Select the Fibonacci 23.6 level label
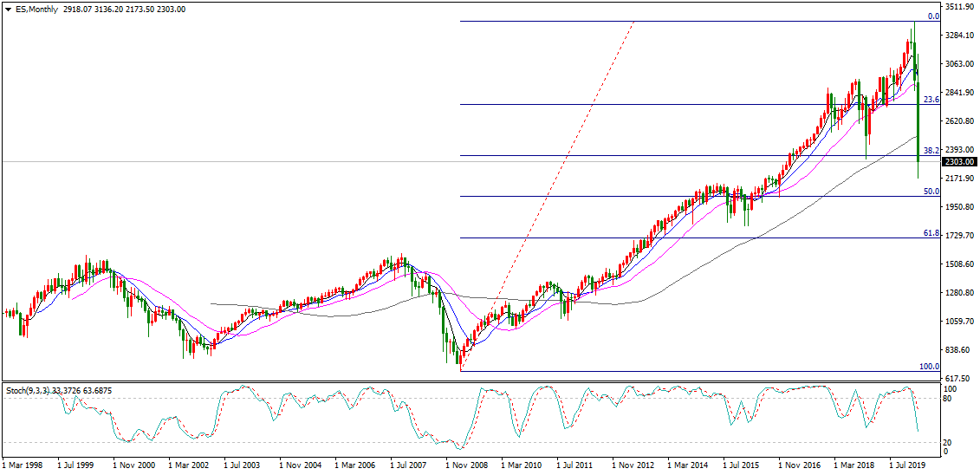 click(x=931, y=100)
